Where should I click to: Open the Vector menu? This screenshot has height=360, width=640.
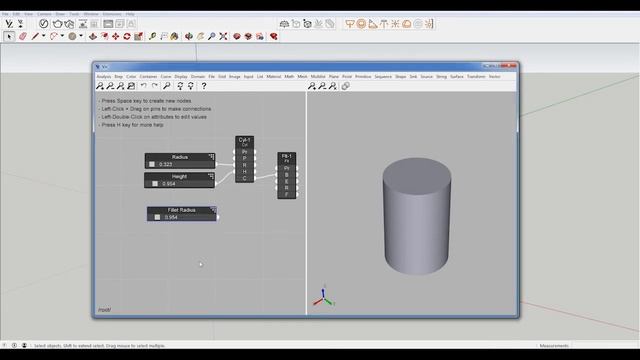pos(494,77)
